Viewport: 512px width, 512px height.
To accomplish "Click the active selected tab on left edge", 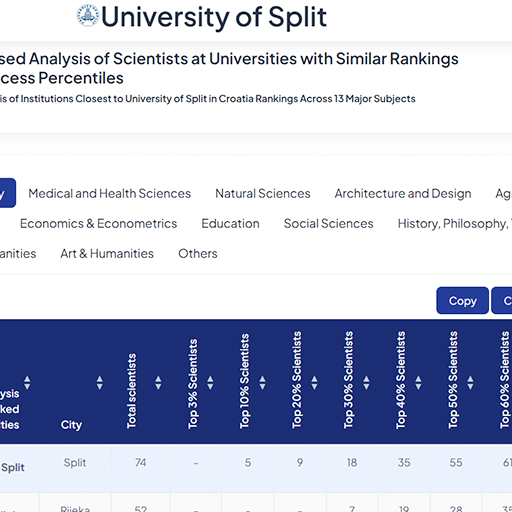I will (x=7, y=193).
